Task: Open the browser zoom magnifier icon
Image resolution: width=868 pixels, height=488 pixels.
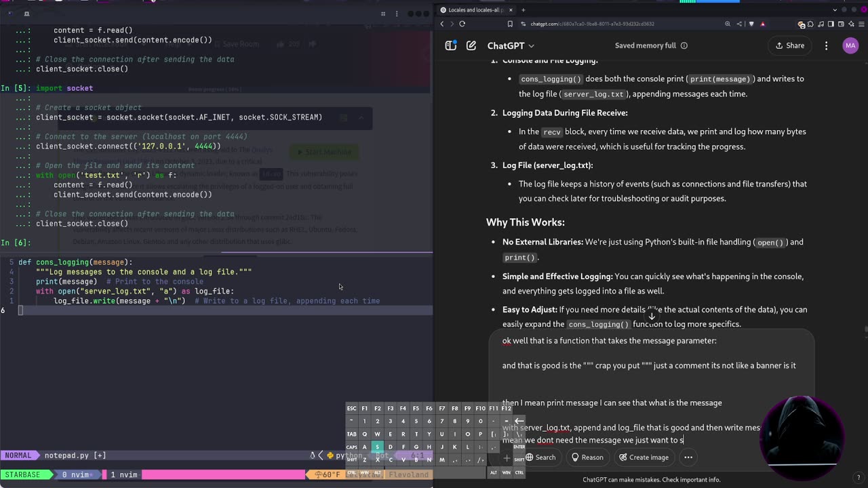Action: pyautogui.click(x=728, y=24)
